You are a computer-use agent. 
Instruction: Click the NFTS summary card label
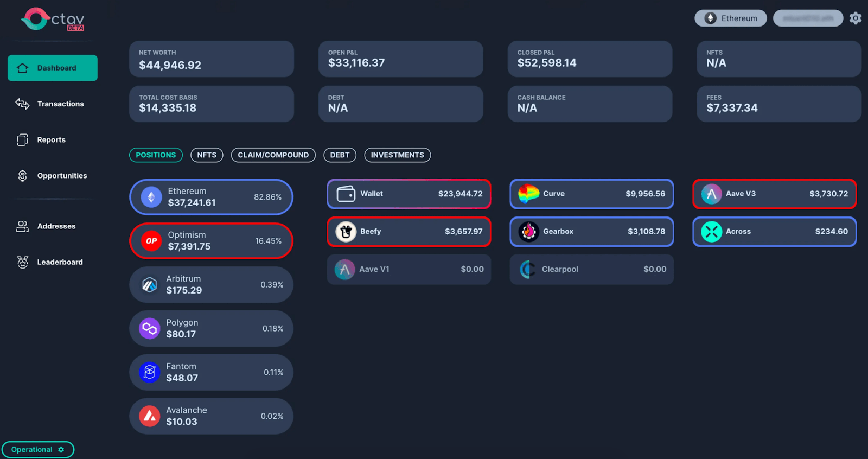pos(714,53)
